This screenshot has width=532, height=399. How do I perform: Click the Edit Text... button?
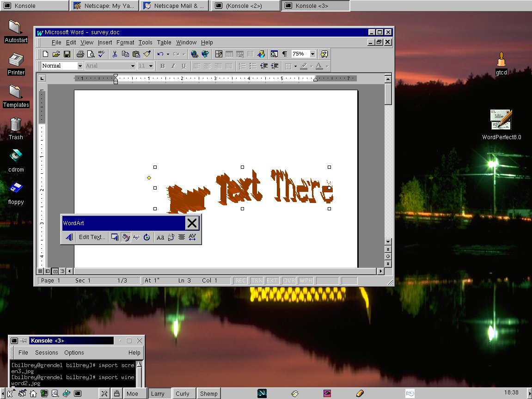pos(92,237)
